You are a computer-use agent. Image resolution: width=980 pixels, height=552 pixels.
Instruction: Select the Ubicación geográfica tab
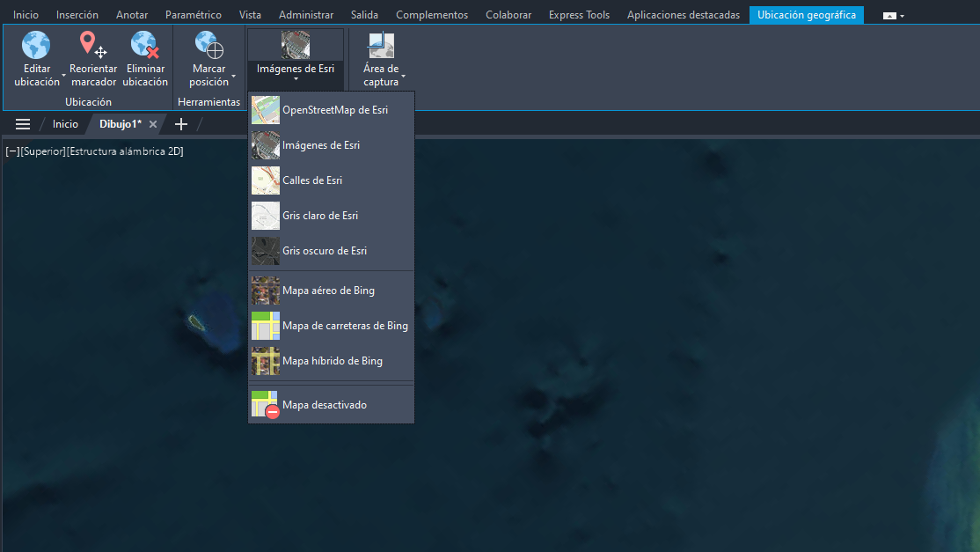[x=807, y=14]
